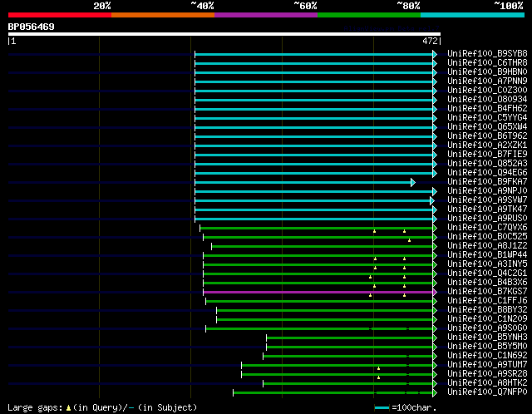532x414 pixels.
Task: Select the UniRef100_B6T962 text label
Action: [x=487, y=136]
